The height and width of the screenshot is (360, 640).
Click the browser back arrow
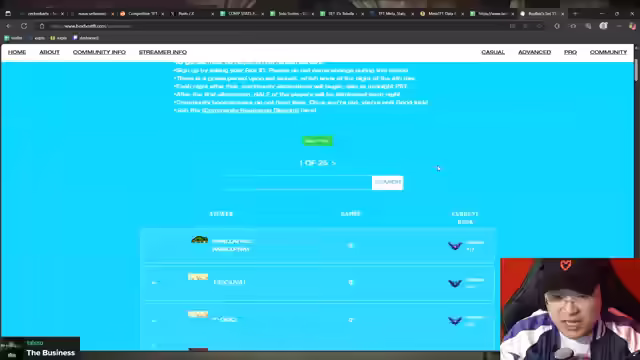tap(9, 26)
